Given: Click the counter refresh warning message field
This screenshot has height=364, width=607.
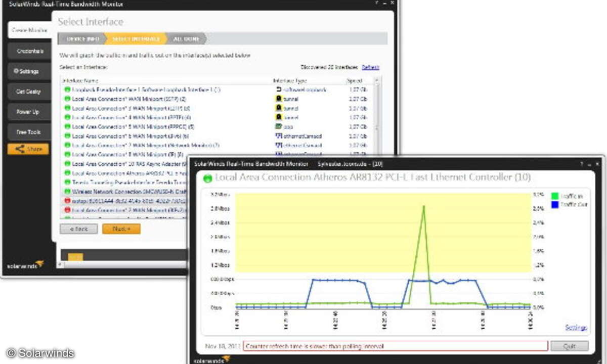Looking at the screenshot, I should pos(396,346).
